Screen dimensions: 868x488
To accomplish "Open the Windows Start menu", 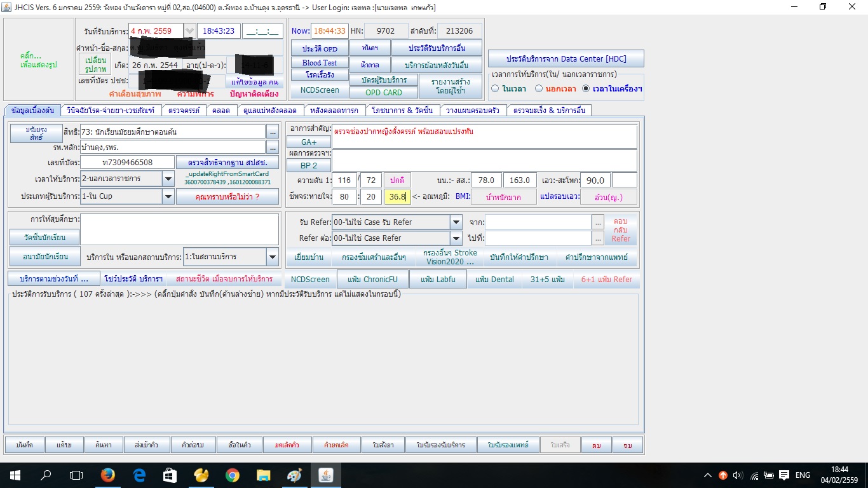I will click(x=13, y=475).
